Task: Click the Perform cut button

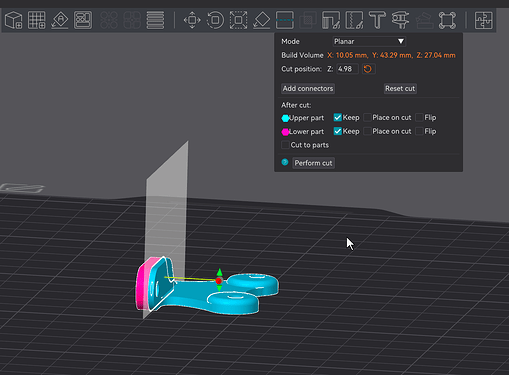Action: [313, 163]
